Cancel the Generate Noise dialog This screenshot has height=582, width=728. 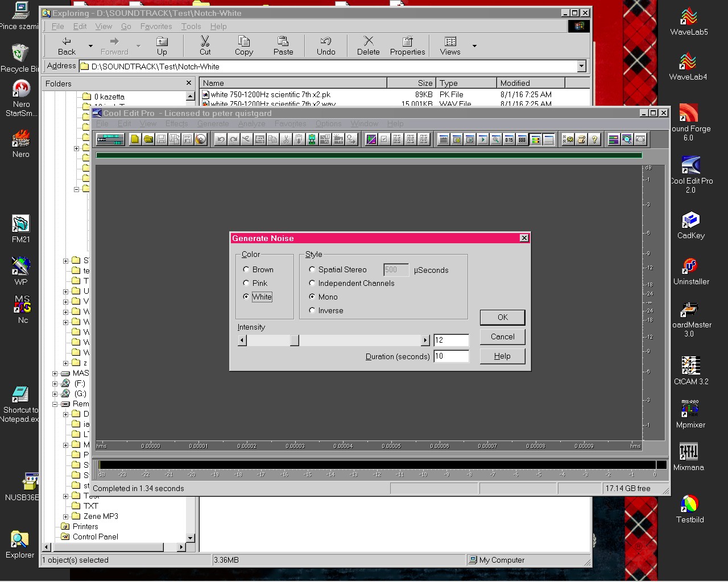click(x=503, y=336)
